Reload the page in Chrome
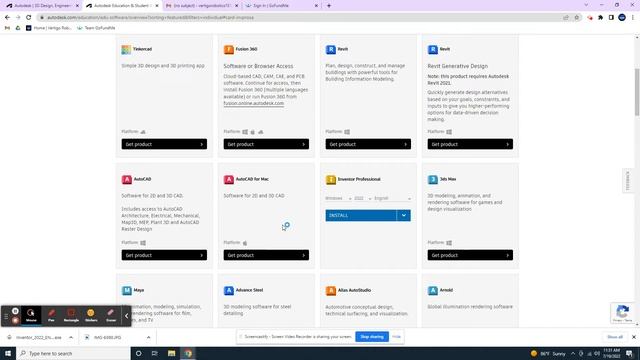The height and width of the screenshot is (360, 640). coord(29,18)
